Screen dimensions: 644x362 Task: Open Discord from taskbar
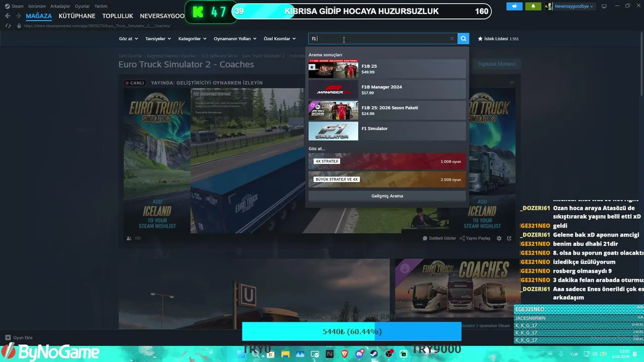click(x=359, y=354)
